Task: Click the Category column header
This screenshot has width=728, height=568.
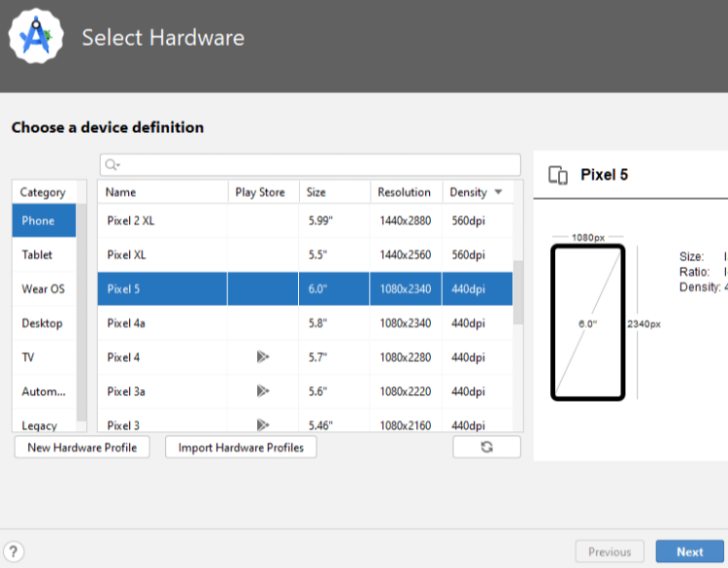Action: (x=43, y=192)
